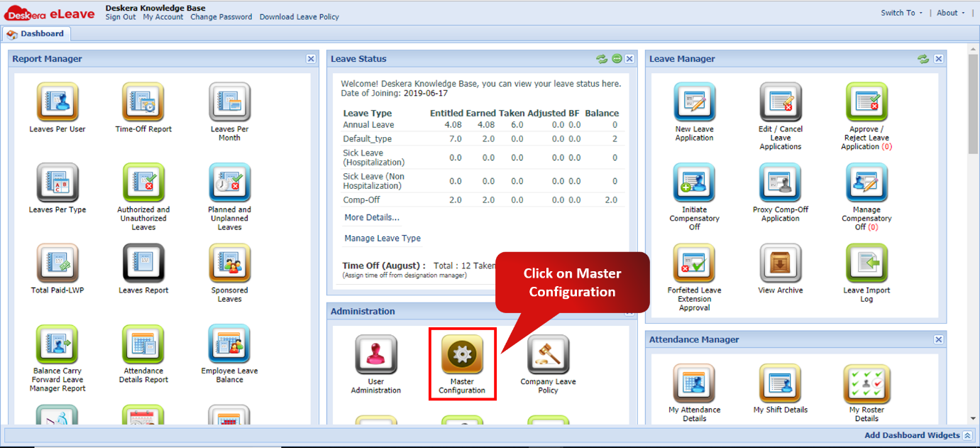Viewport: 980px width, 448px height.
Task: Open the Attendance Details Report
Action: point(143,344)
